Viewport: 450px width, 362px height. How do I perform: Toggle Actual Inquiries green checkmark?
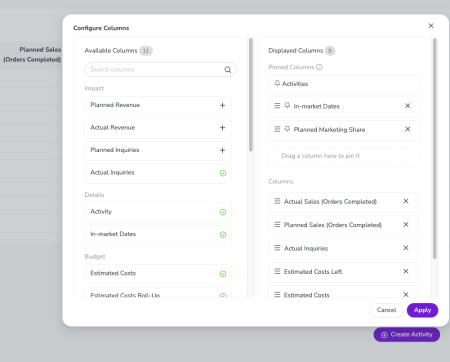[223, 173]
